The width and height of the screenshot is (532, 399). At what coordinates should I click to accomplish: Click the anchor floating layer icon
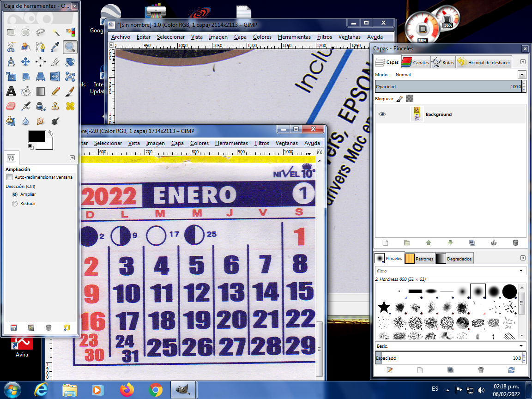click(x=494, y=242)
